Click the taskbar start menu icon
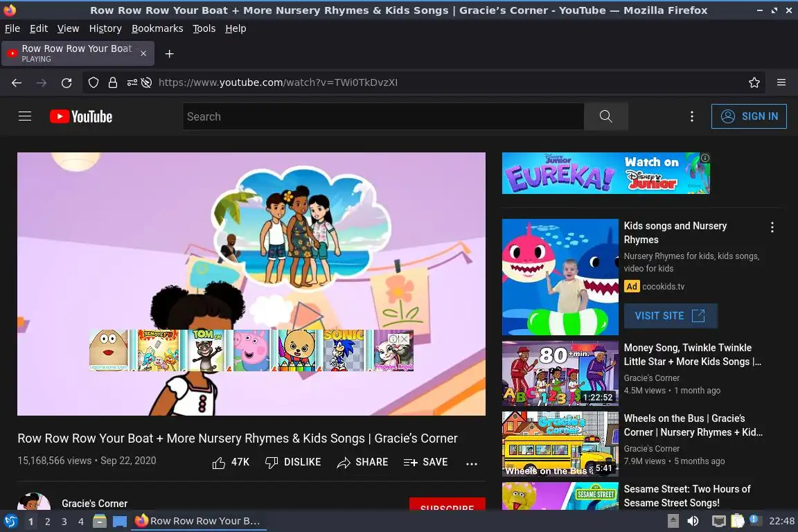 coord(10,521)
